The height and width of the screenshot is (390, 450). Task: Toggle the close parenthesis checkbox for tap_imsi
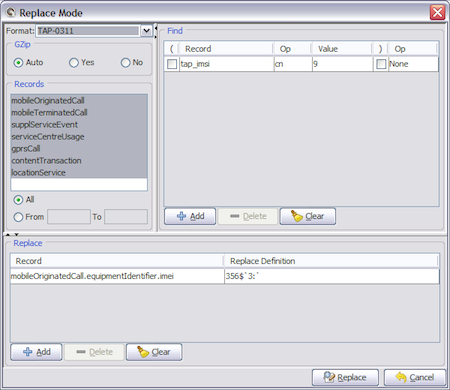pyautogui.click(x=381, y=64)
